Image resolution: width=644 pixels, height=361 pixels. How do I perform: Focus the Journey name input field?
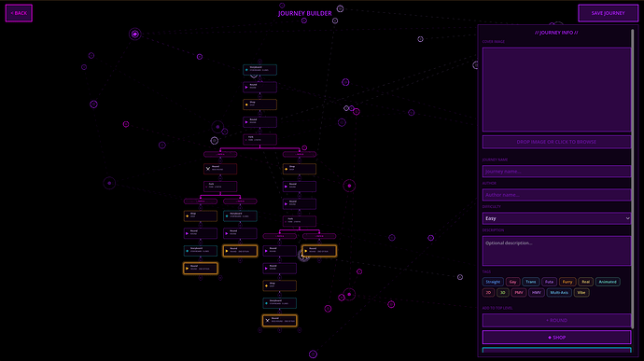[556, 172]
